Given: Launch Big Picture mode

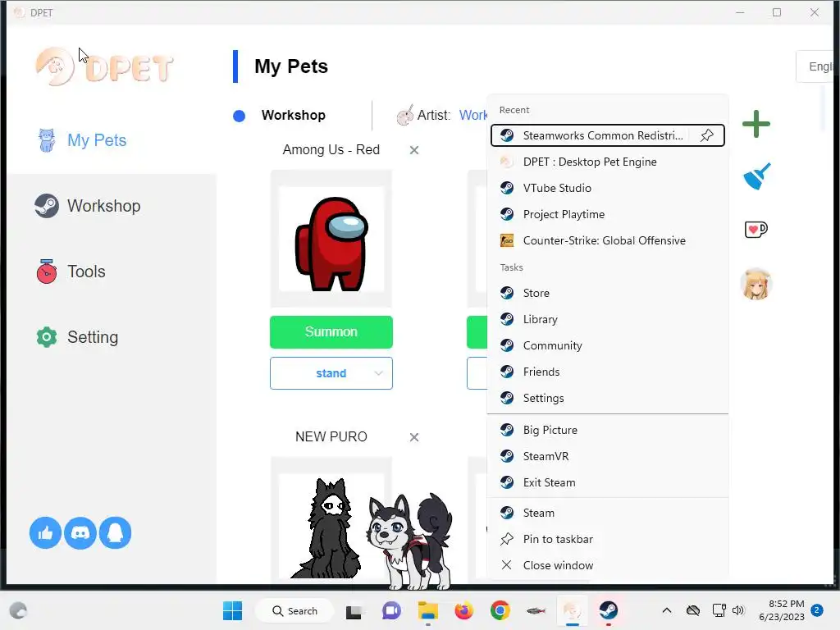Looking at the screenshot, I should (608, 430).
